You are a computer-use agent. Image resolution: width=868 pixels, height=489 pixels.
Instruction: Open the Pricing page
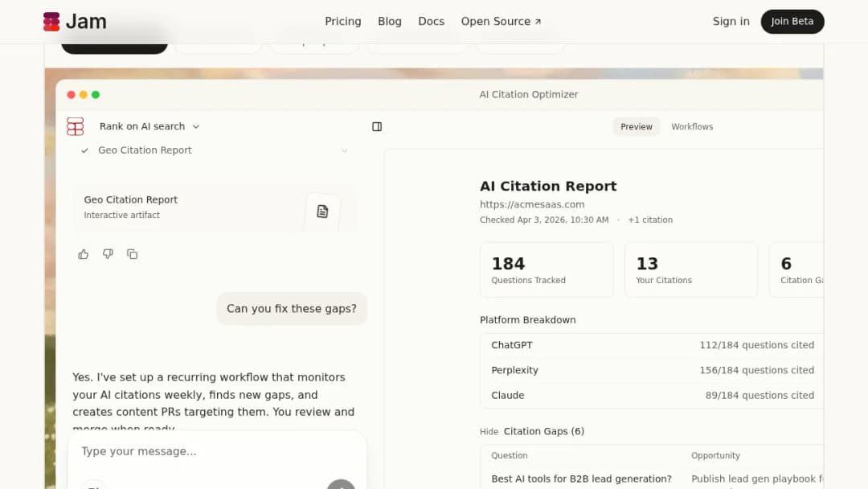pyautogui.click(x=342, y=22)
